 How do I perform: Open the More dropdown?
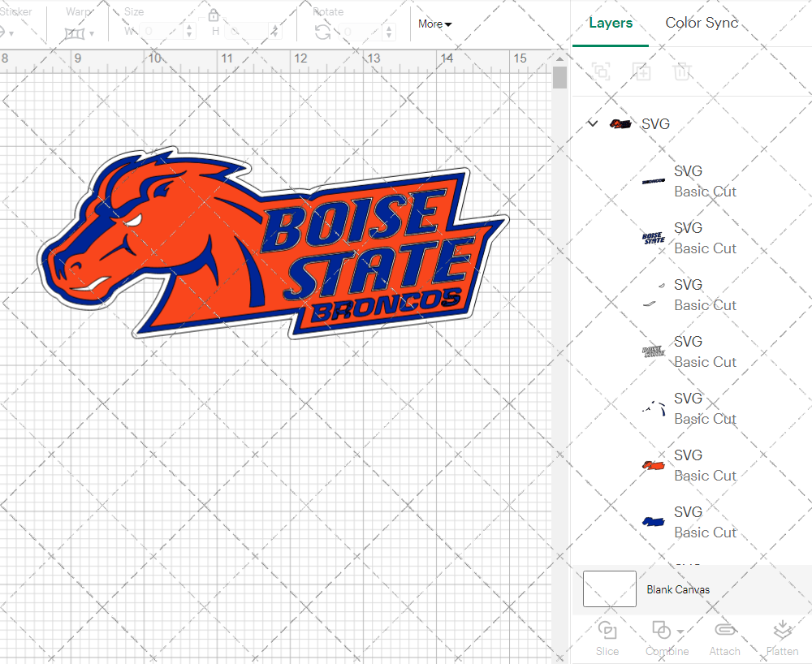[434, 24]
